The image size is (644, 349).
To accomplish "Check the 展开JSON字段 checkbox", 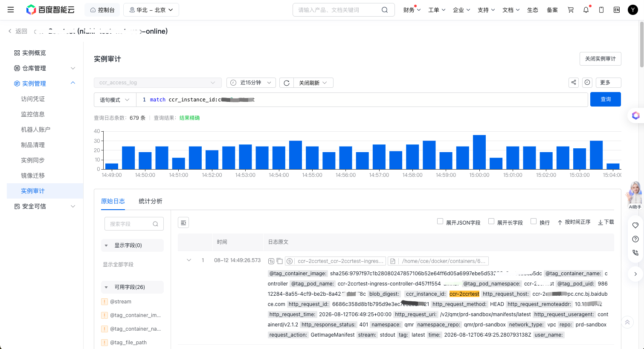I will tap(440, 221).
